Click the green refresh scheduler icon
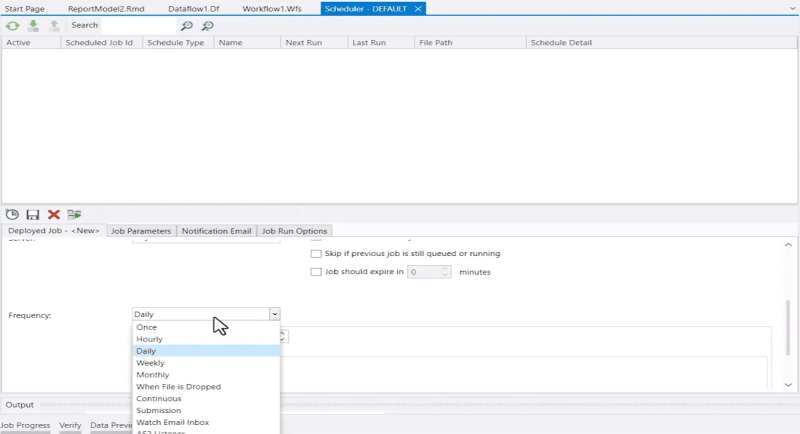800x434 pixels. (13, 25)
